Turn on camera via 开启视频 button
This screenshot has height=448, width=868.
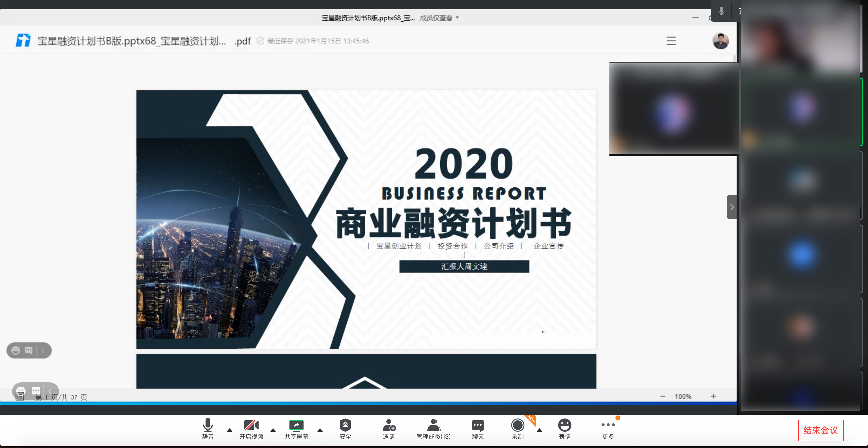tap(251, 426)
